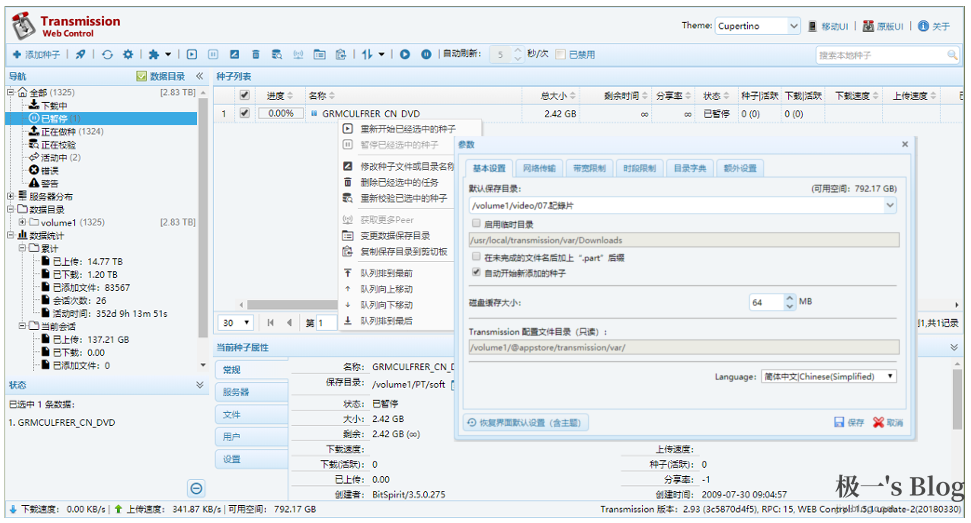Click the toolbar recheck torrent data icon
The image size is (971, 523).
[x=277, y=54]
